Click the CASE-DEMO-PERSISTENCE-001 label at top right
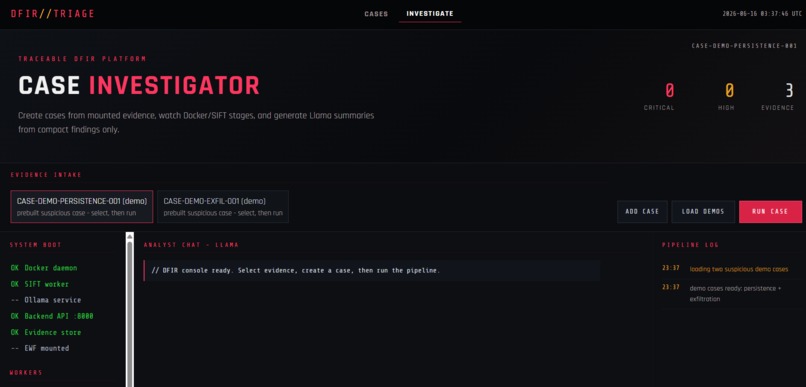This screenshot has width=806, height=387. pyautogui.click(x=744, y=46)
